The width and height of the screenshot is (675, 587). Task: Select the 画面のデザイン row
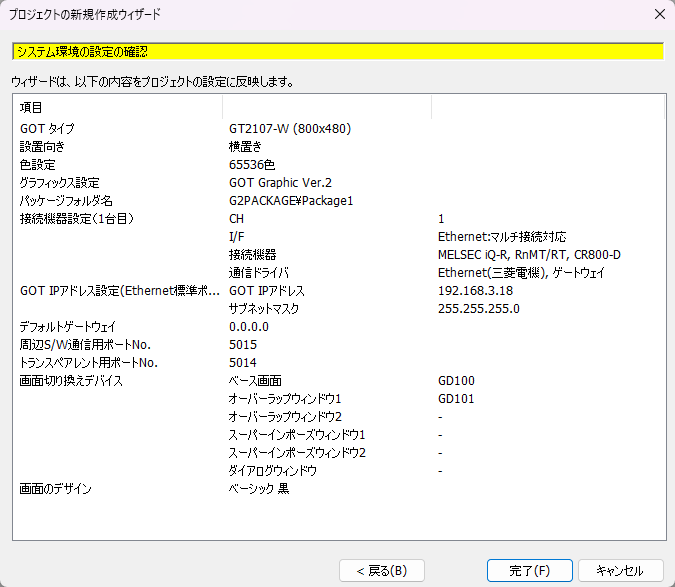pyautogui.click(x=56, y=489)
